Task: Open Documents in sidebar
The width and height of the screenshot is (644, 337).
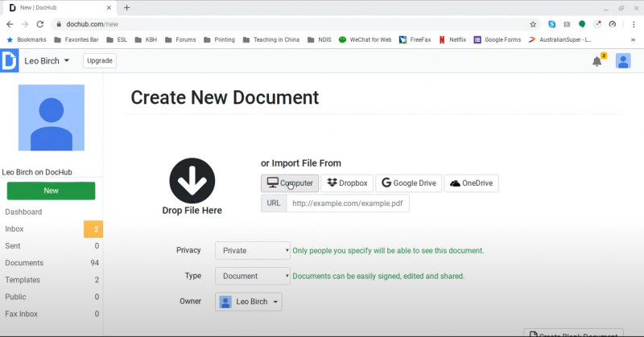Action: click(24, 263)
